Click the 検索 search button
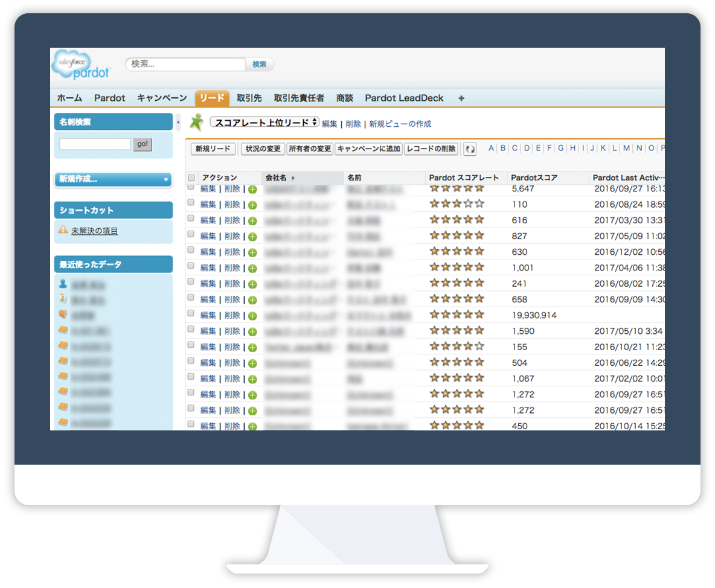Viewport: 715px width, 588px height. click(260, 64)
